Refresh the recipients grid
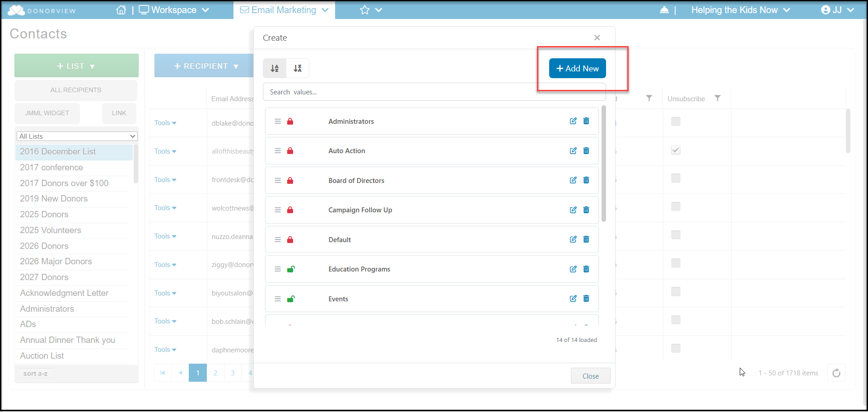 click(836, 373)
